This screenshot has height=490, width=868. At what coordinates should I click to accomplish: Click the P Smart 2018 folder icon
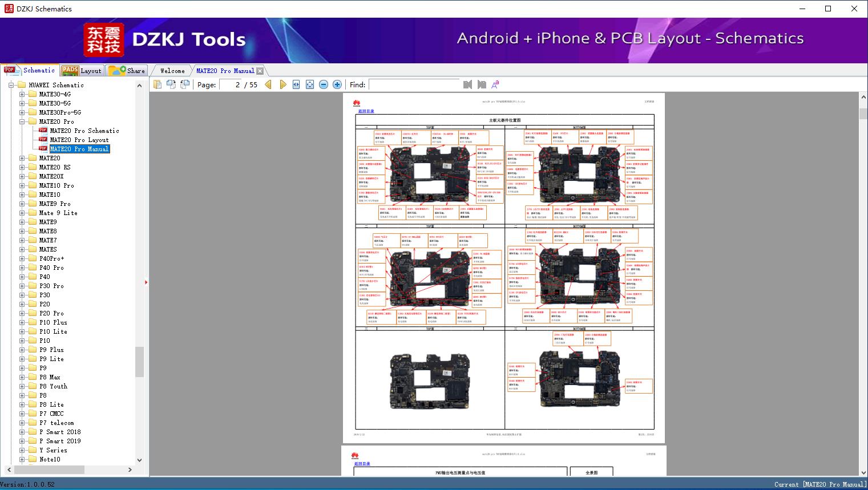(x=33, y=432)
